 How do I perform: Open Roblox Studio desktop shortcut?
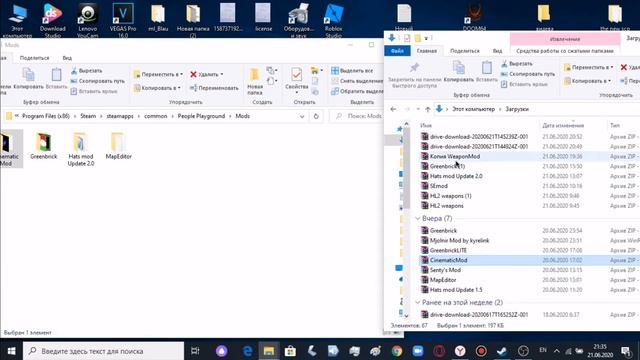[x=333, y=20]
